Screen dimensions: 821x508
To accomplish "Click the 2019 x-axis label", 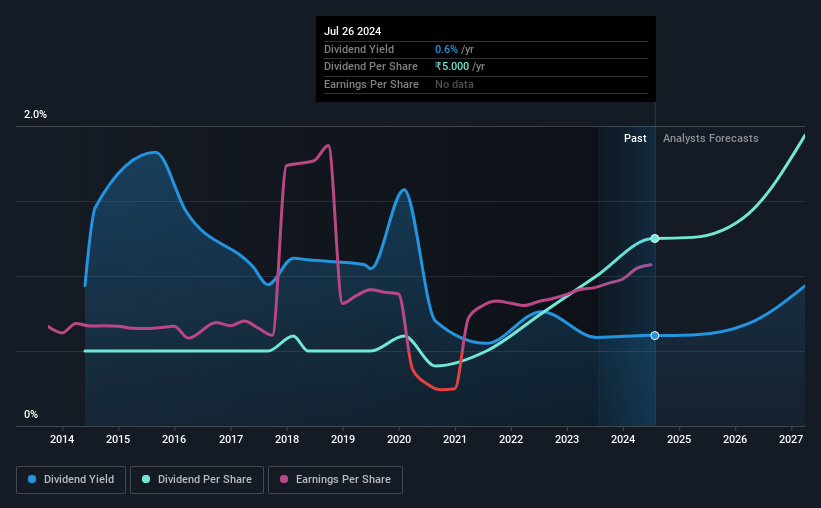I will tap(343, 439).
